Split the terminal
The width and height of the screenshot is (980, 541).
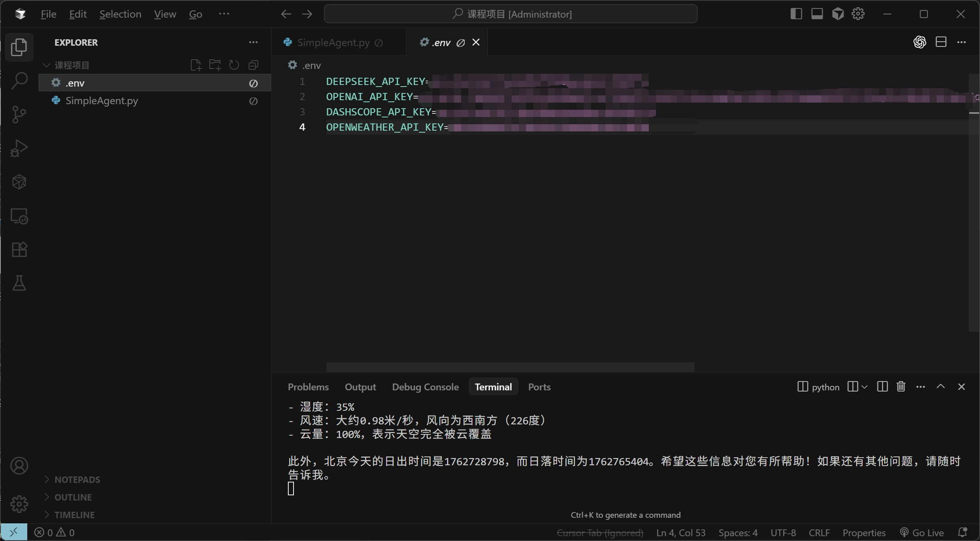(x=882, y=387)
